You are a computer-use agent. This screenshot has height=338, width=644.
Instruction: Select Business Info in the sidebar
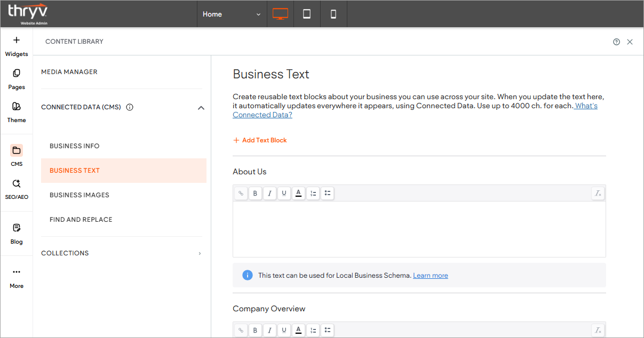tap(75, 146)
